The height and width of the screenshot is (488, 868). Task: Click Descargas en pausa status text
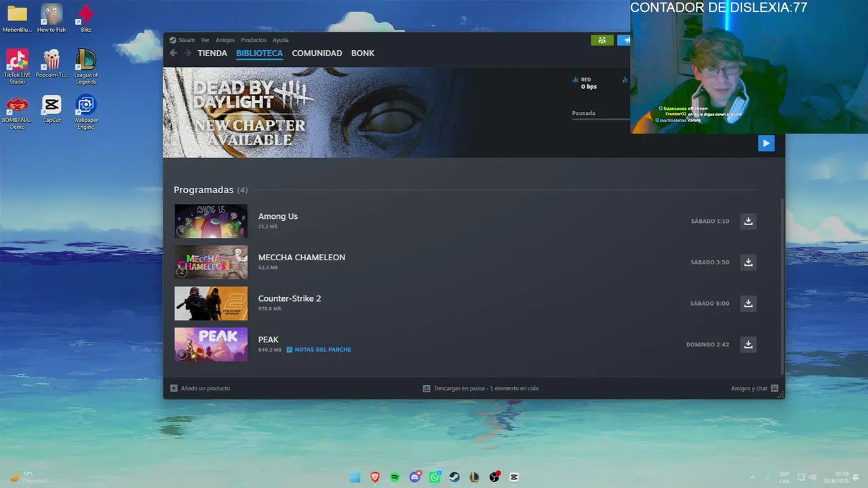coord(486,388)
